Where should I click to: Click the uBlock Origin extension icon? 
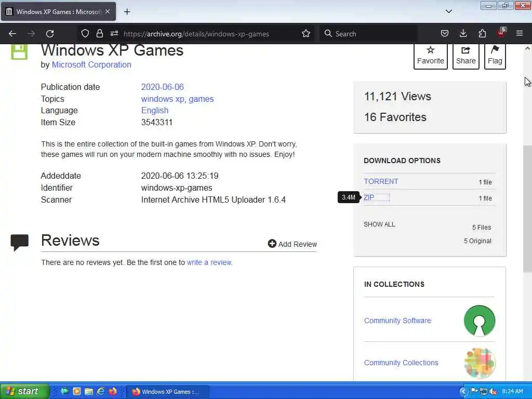pos(501,33)
